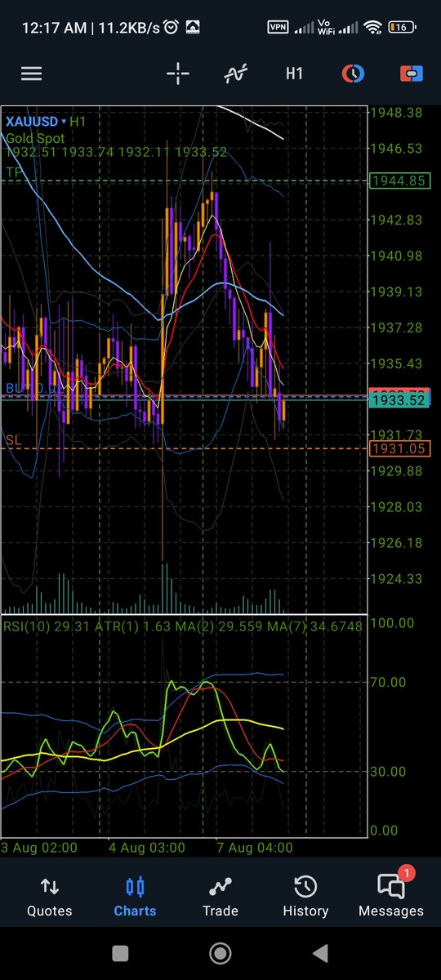
Task: Tap the TP line label
Action: (x=13, y=172)
